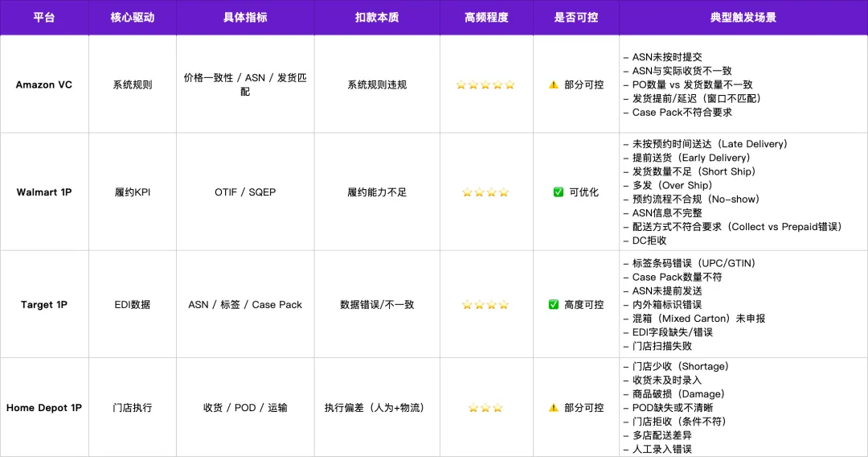Select the 具体指标 column header
The height and width of the screenshot is (457, 868).
(x=245, y=17)
